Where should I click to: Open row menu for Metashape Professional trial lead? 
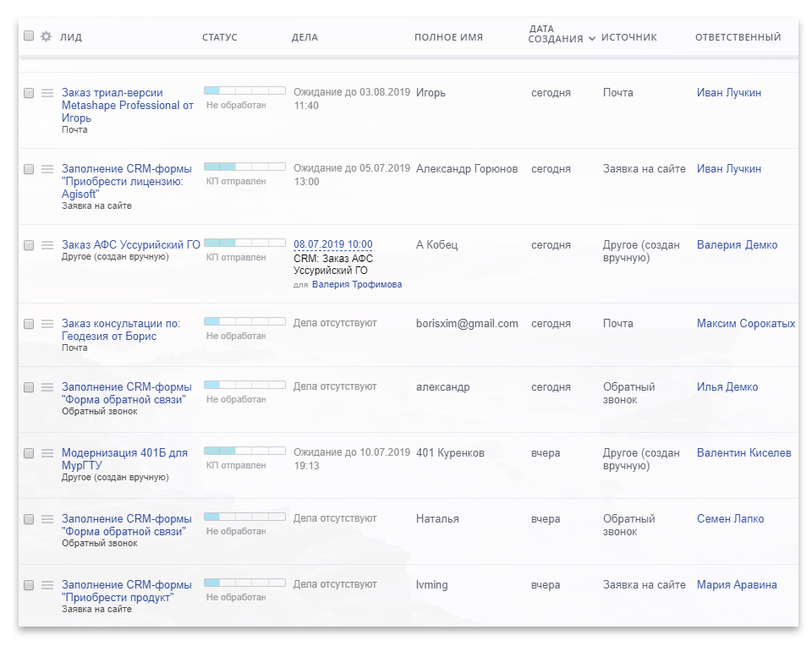click(47, 93)
